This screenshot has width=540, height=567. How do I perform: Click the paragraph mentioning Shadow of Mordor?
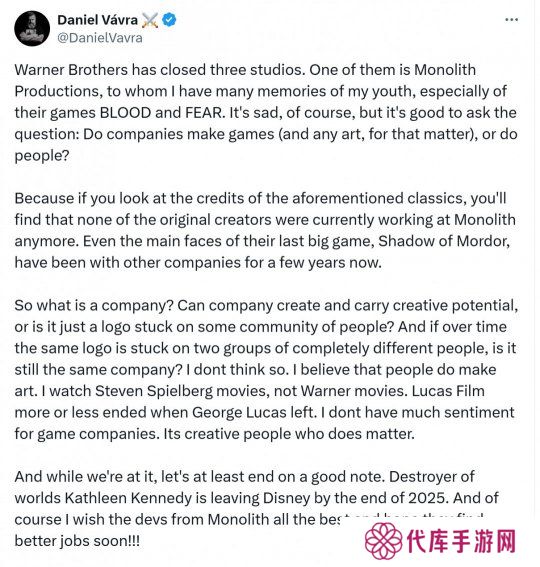(x=265, y=230)
